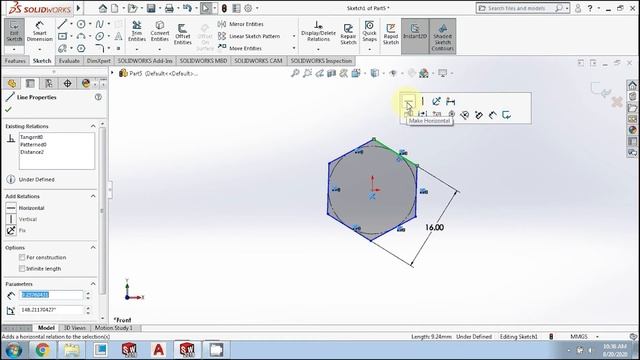This screenshot has height=360, width=640.
Task: Open the Line tool dropdown arrow
Action: click(71, 24)
